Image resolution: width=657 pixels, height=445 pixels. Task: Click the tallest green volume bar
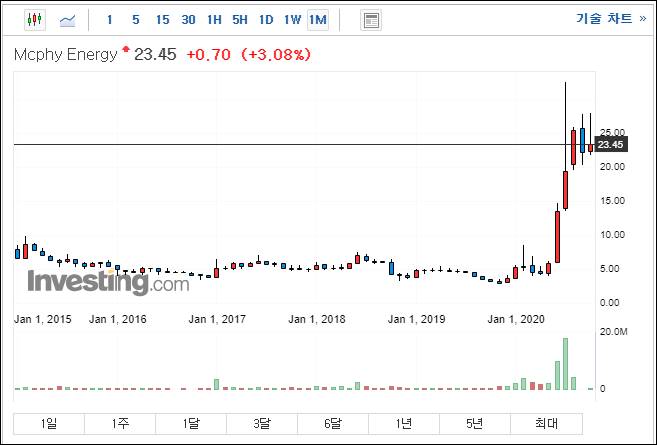click(x=565, y=364)
